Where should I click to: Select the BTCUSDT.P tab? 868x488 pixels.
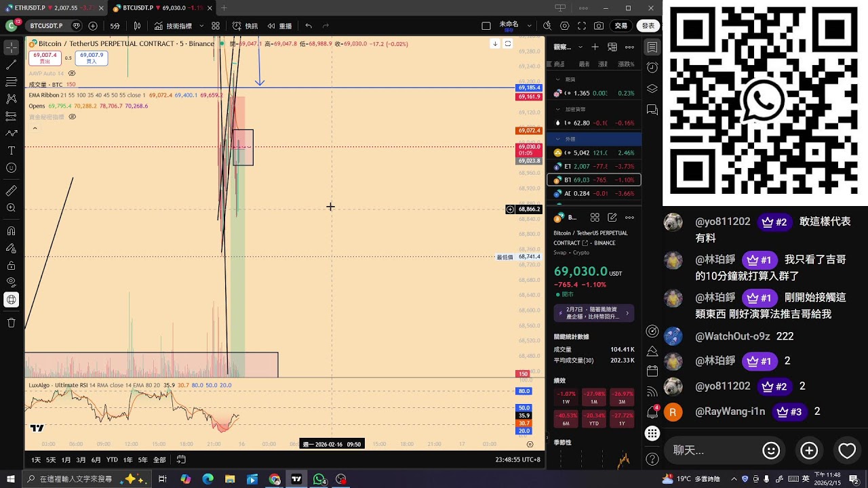[x=161, y=7]
